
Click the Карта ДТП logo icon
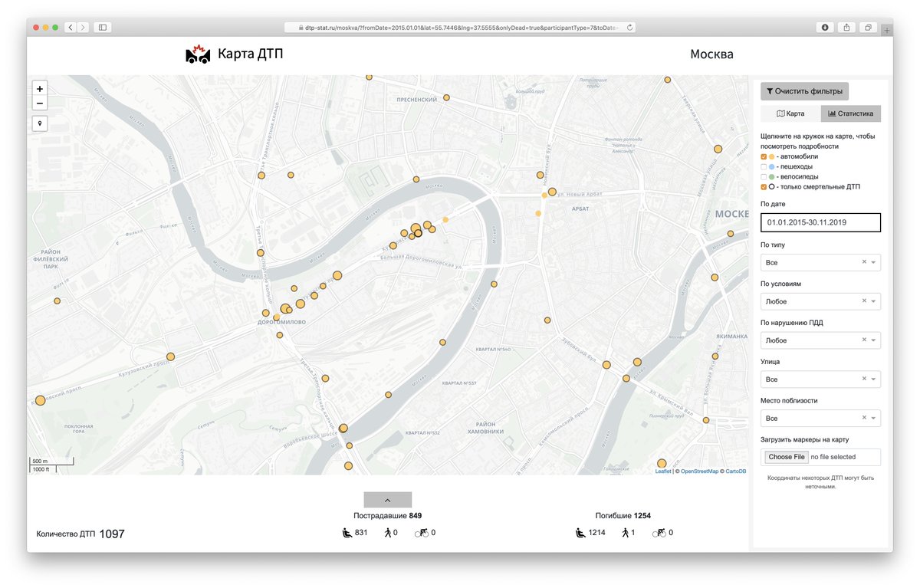(197, 54)
